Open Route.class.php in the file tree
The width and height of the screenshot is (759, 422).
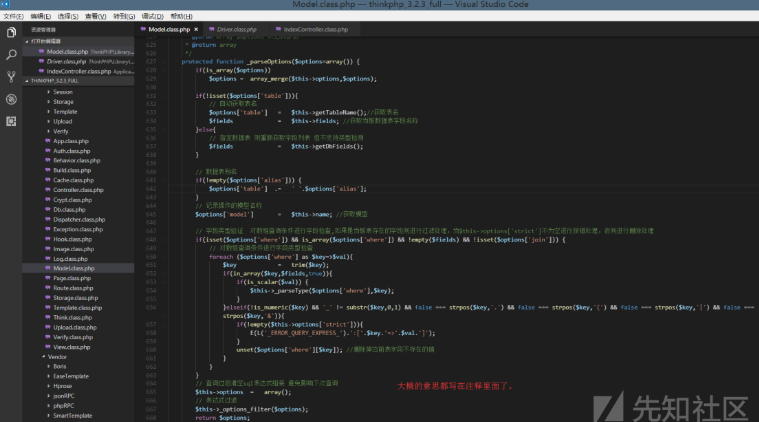click(x=73, y=288)
